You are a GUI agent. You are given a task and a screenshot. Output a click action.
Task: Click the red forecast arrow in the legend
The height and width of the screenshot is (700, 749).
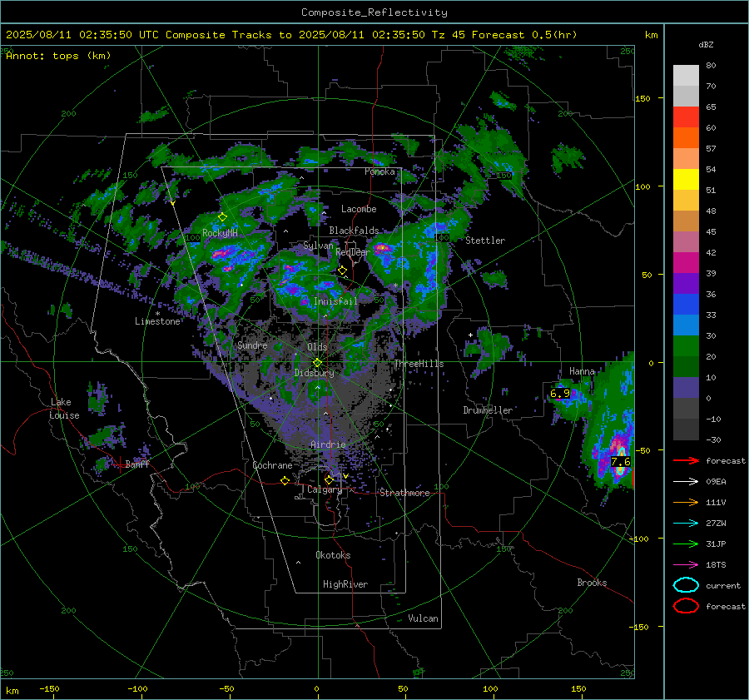point(686,460)
